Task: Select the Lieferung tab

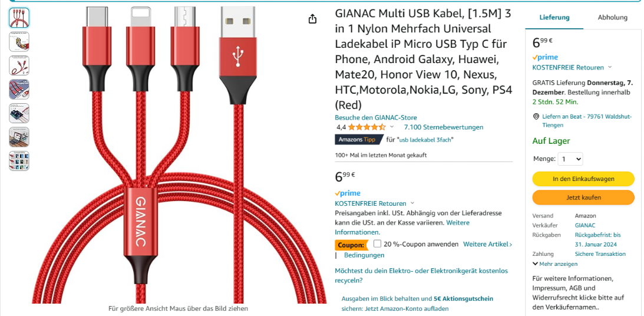Action: pos(554,17)
